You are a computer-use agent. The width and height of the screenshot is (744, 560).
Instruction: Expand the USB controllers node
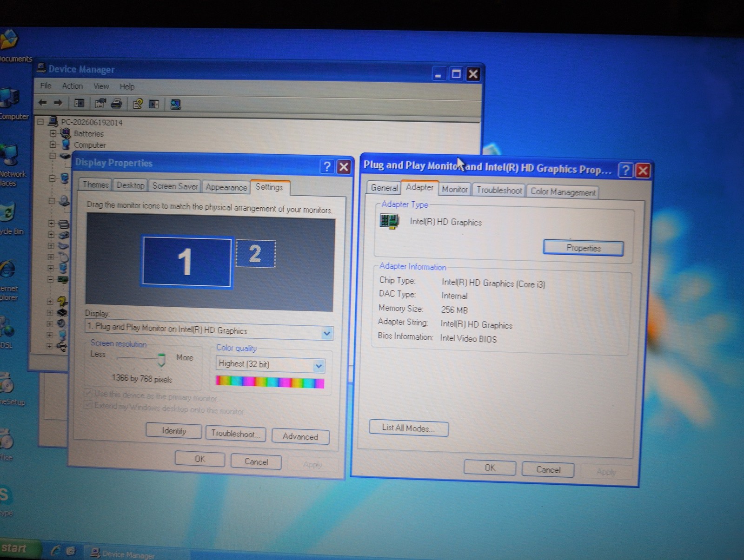click(x=50, y=346)
